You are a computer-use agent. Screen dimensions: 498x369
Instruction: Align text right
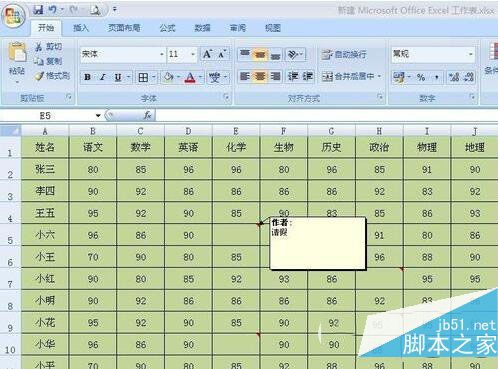[x=275, y=77]
